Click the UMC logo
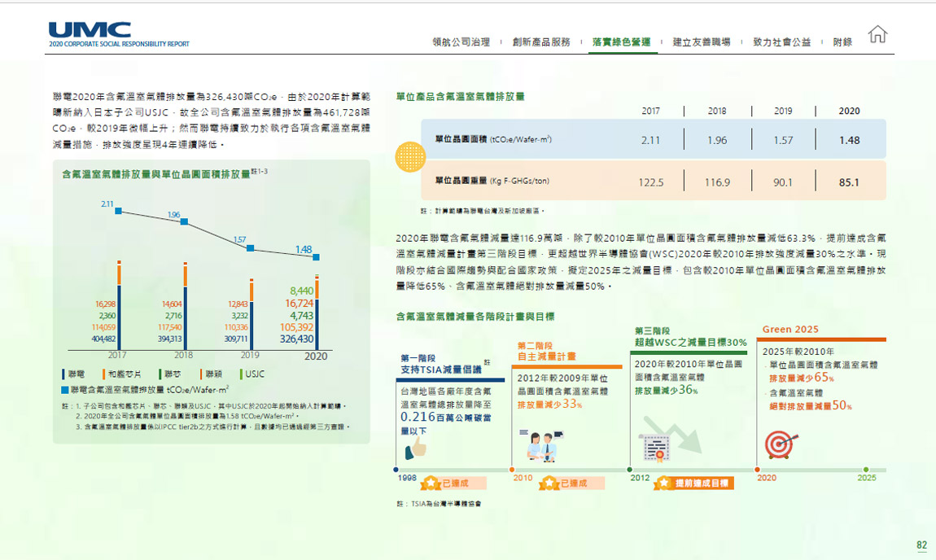 coord(90,29)
